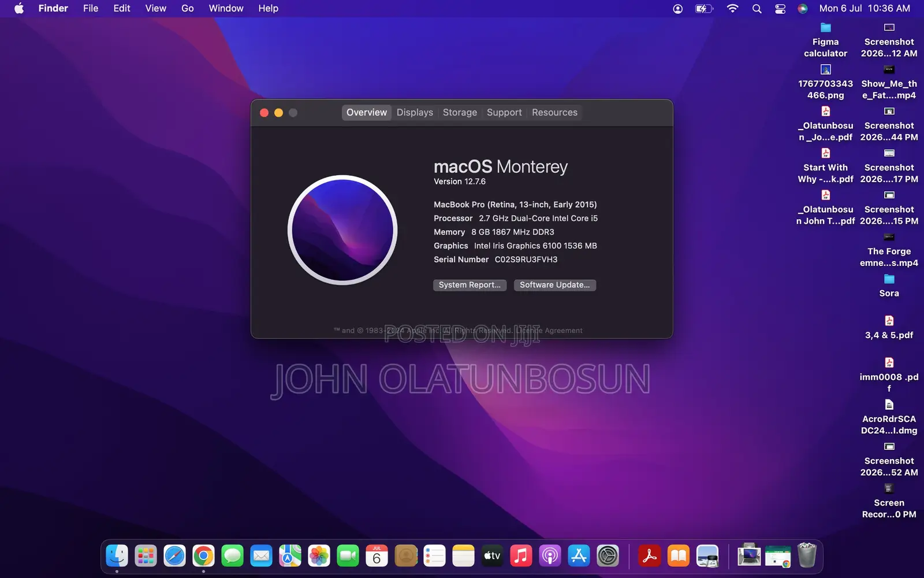Select the Screenshot 2026...52 AM file
The height and width of the screenshot is (578, 924).
(889, 459)
